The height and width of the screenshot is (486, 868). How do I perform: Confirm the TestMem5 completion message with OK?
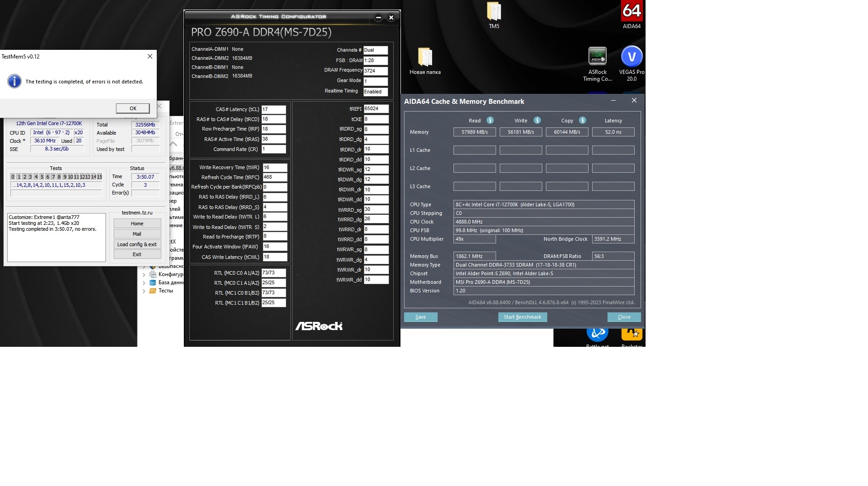pyautogui.click(x=133, y=108)
